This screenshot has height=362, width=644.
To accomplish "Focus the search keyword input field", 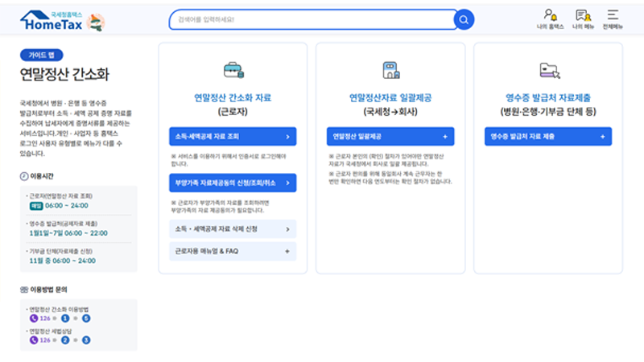I will pyautogui.click(x=313, y=19).
